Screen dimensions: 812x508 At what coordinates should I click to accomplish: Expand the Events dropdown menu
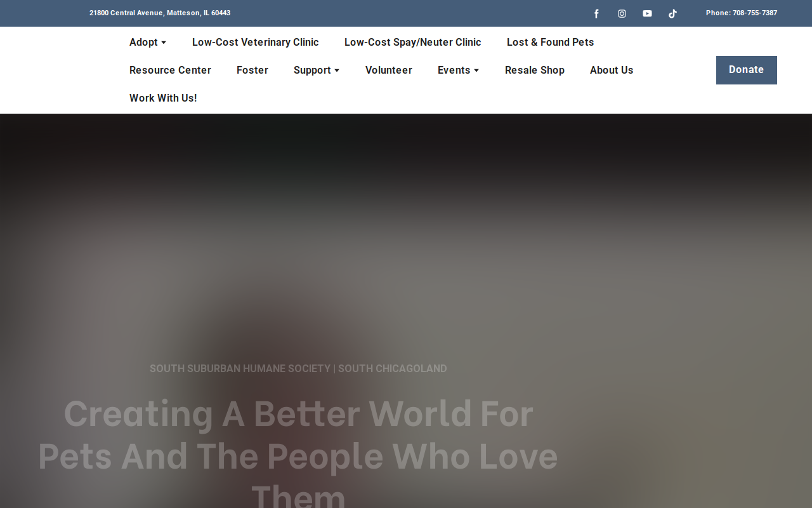(x=458, y=70)
